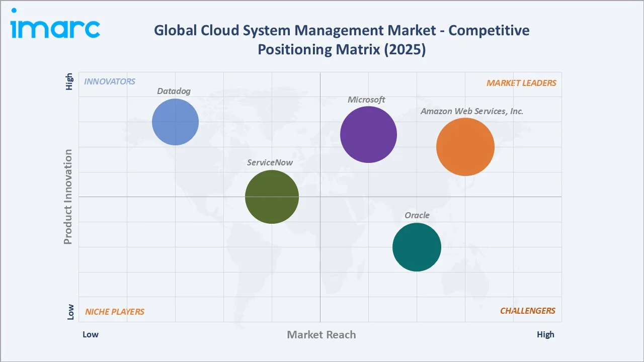Click the 'Market Reach' axis title
The height and width of the screenshot is (362, 644).
coord(321,334)
